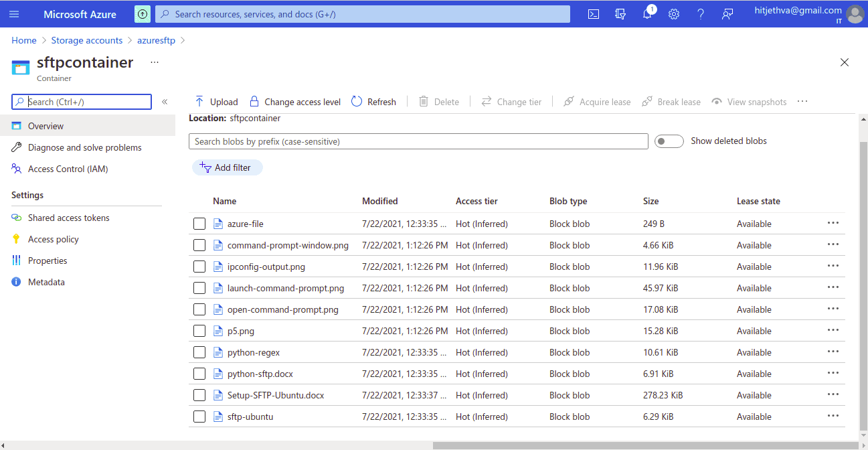Tick the open-command-prompt.png checkbox
This screenshot has width=868, height=450.
tap(199, 309)
